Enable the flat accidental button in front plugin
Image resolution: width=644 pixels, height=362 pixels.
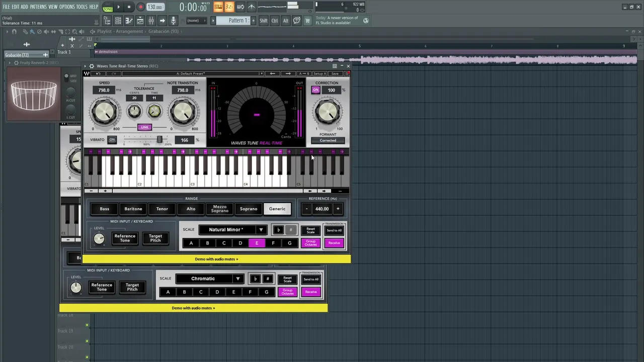pos(279,230)
